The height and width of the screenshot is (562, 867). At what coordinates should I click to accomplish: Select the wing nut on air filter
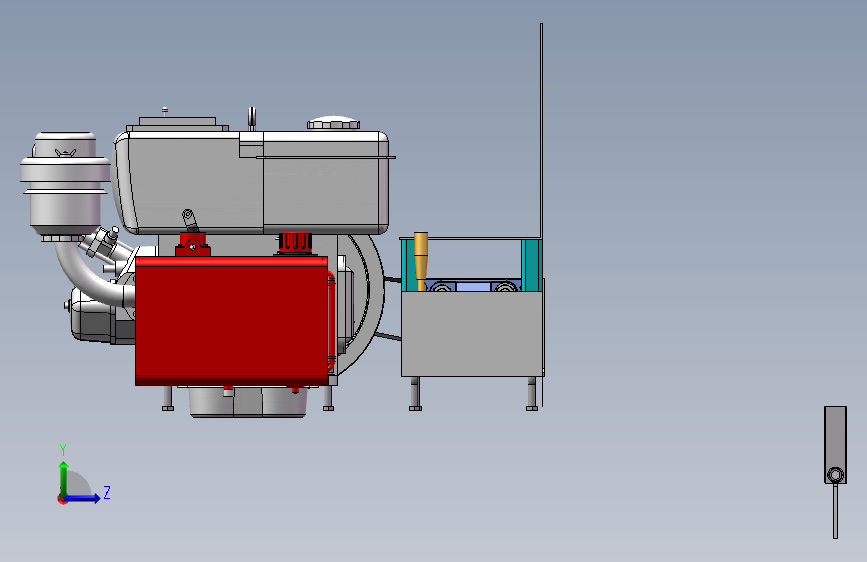65,152
